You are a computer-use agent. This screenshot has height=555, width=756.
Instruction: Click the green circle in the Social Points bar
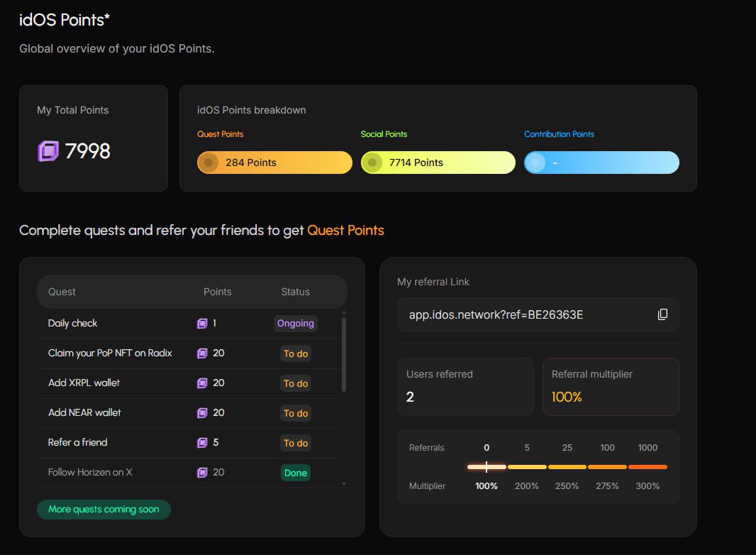click(372, 163)
